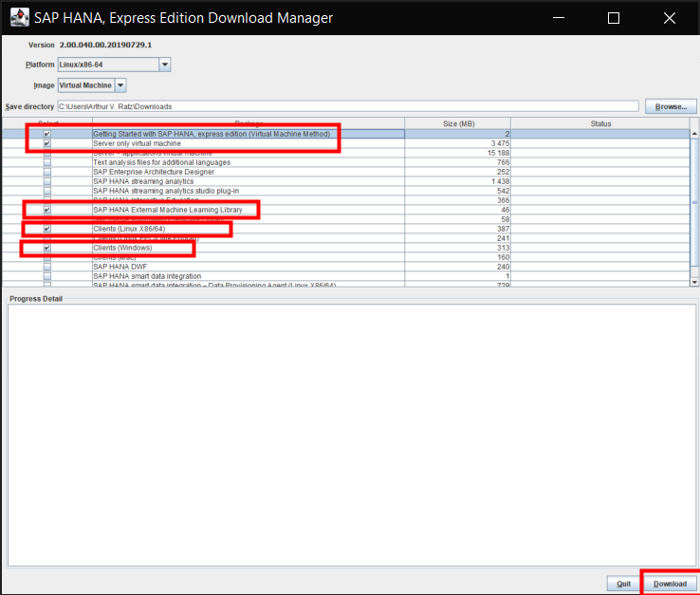This screenshot has width=700, height=595.
Task: Uncheck Clients (Linux X86/64) checkbox
Action: 47,229
